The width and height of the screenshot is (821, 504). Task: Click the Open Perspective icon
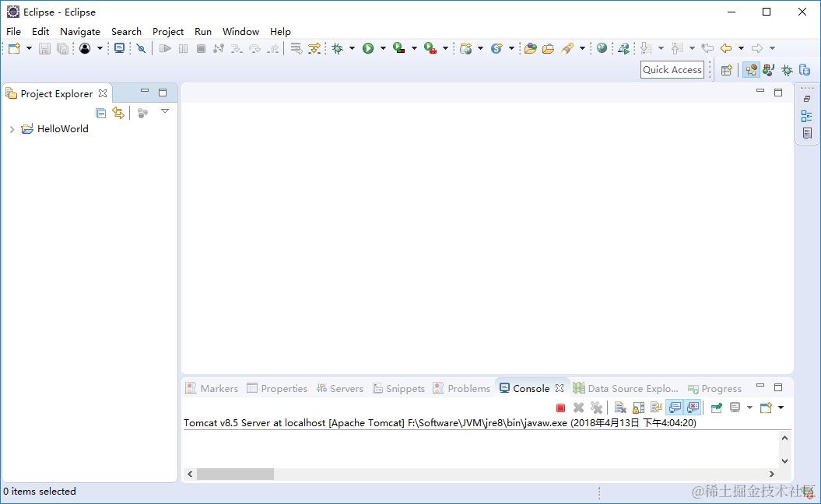point(726,70)
